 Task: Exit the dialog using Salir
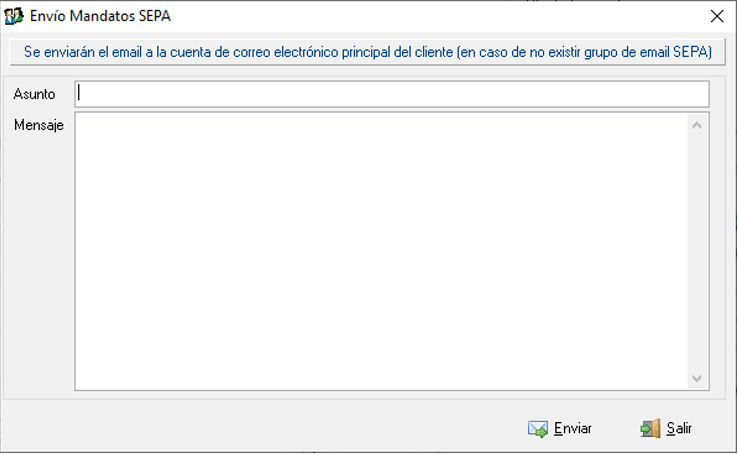[x=666, y=429]
